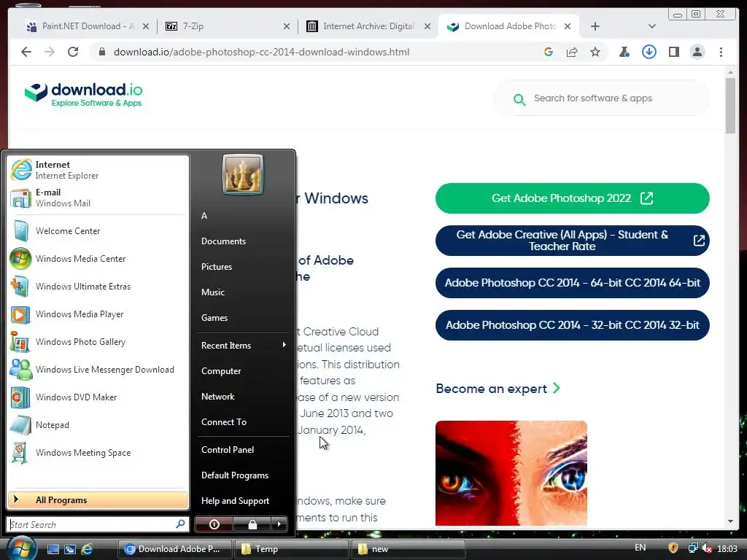The image size is (747, 560).
Task: Click Switch between windows quick launch icon
Action: click(x=69, y=549)
